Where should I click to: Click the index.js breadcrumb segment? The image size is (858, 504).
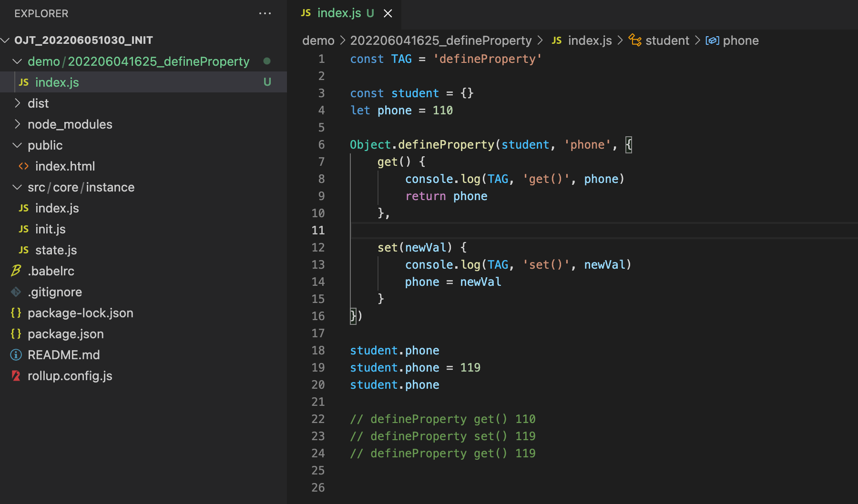coord(590,40)
